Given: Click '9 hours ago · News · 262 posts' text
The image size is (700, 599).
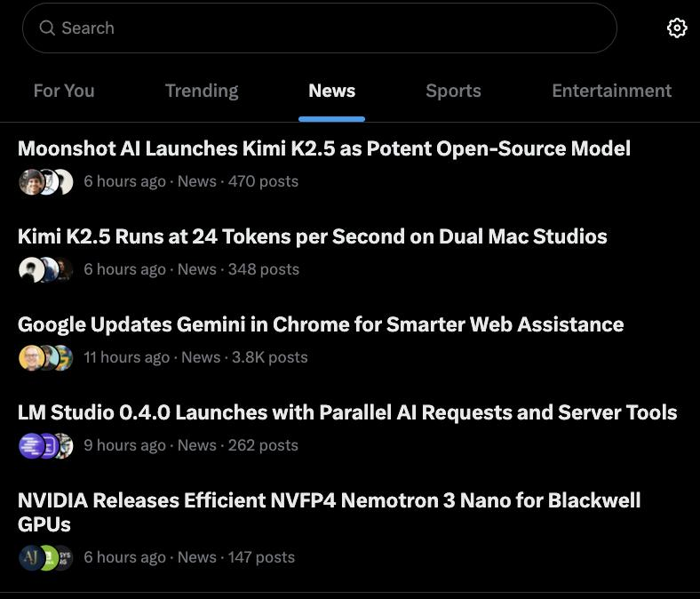Looking at the screenshot, I should coord(191,445).
